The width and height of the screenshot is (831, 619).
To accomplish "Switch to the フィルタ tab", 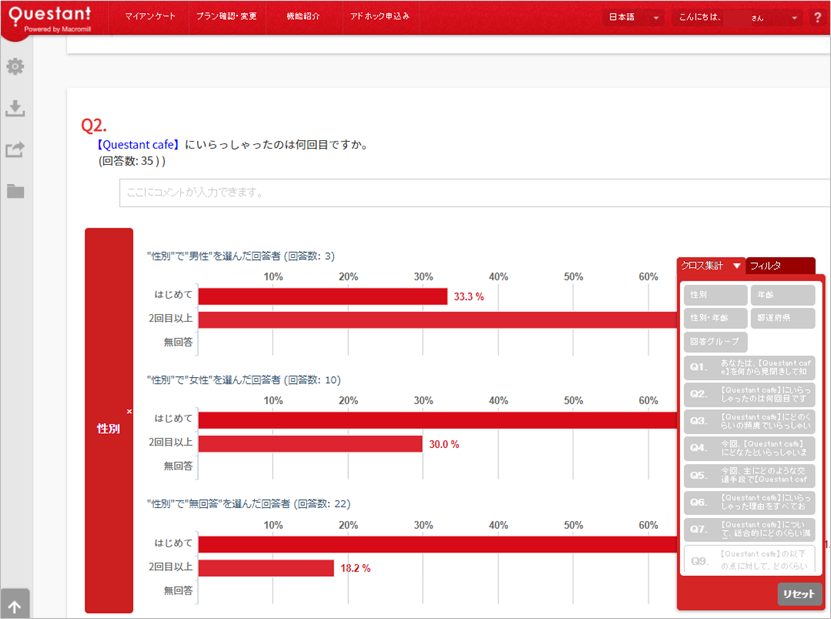I will [780, 266].
